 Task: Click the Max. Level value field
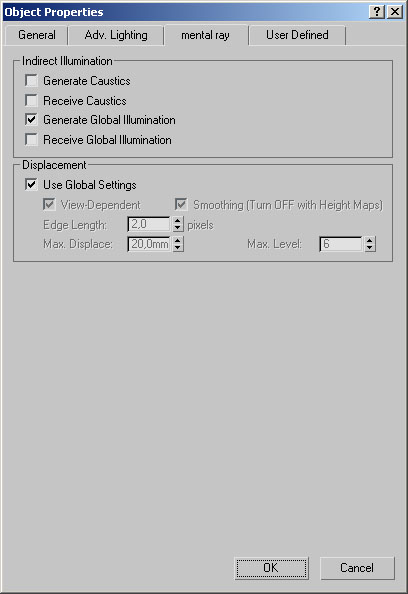pos(341,244)
